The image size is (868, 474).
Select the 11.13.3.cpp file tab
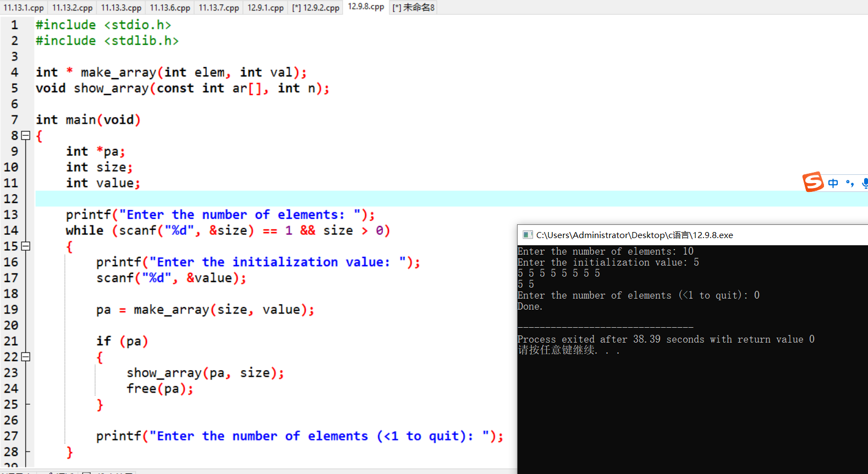[x=121, y=8]
